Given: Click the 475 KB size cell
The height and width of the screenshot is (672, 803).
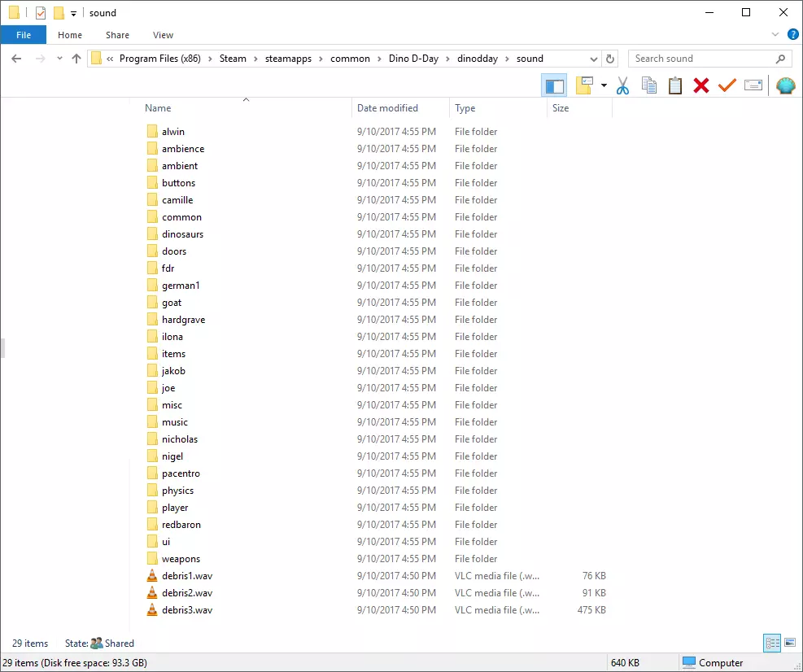Looking at the screenshot, I should [x=591, y=610].
